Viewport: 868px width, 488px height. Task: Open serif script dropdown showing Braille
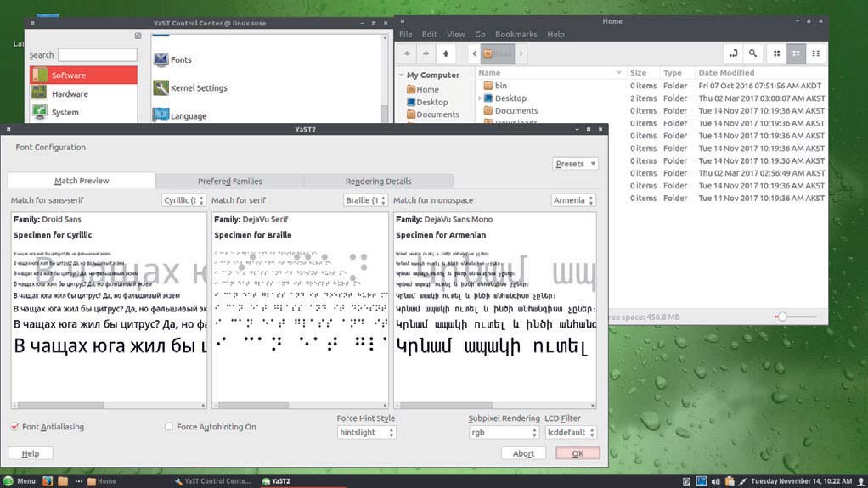365,199
